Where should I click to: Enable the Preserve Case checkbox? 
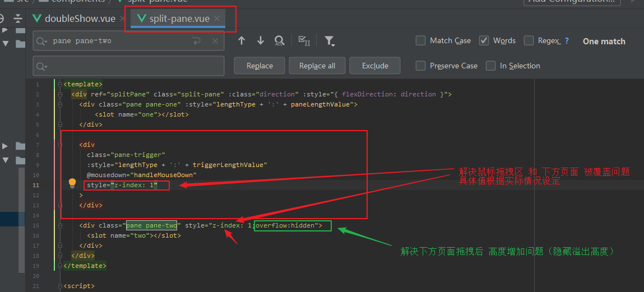[x=420, y=66]
